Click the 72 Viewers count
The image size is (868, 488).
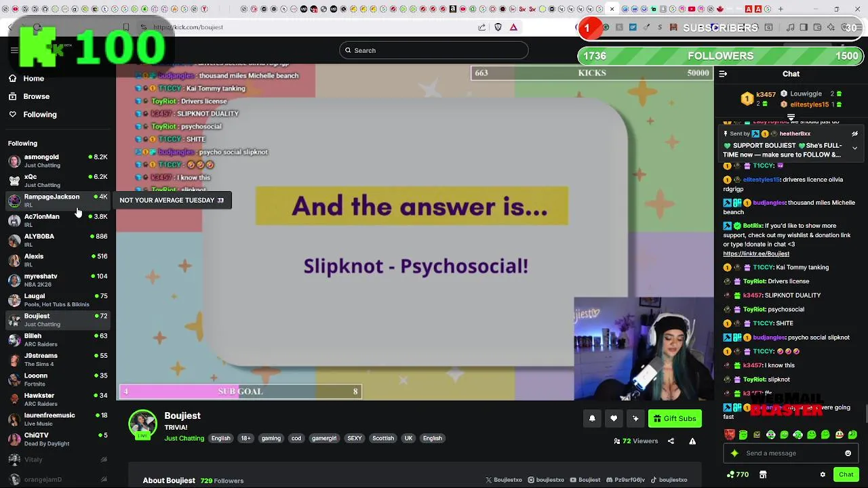click(636, 441)
